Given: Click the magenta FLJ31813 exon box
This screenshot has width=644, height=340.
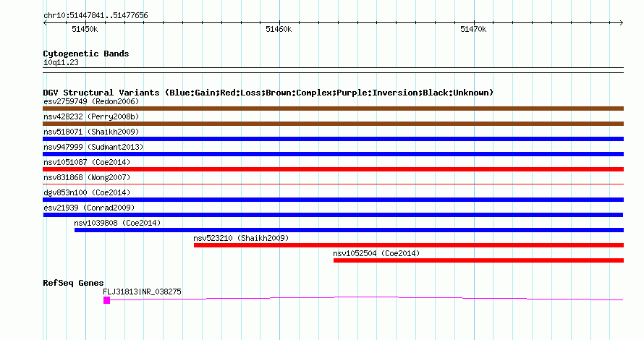Looking at the screenshot, I should point(107,300).
